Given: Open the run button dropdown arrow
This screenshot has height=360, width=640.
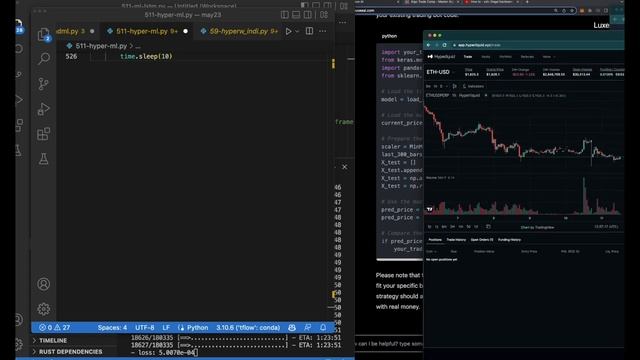Looking at the screenshot, I should (297, 31).
